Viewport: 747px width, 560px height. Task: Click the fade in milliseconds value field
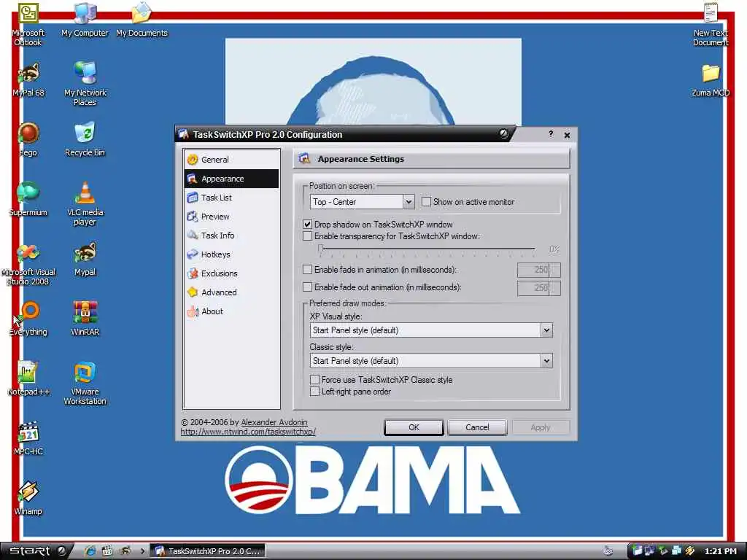point(533,270)
